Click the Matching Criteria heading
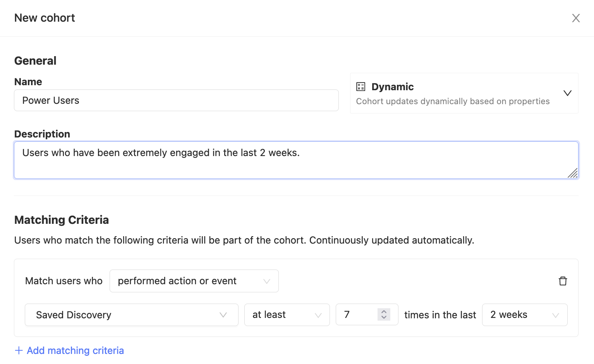Image resolution: width=594 pixels, height=364 pixels. pyautogui.click(x=62, y=220)
